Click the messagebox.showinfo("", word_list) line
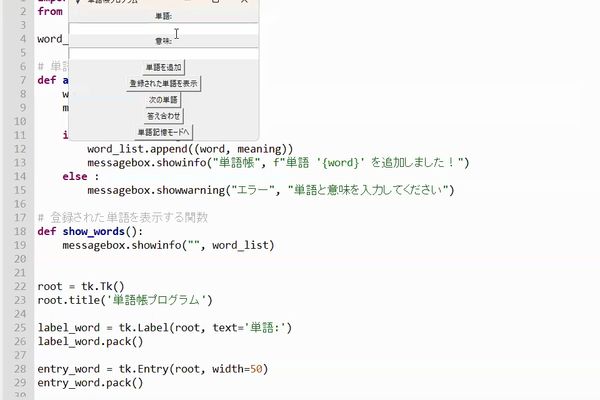The image size is (600, 400). pyautogui.click(x=168, y=245)
